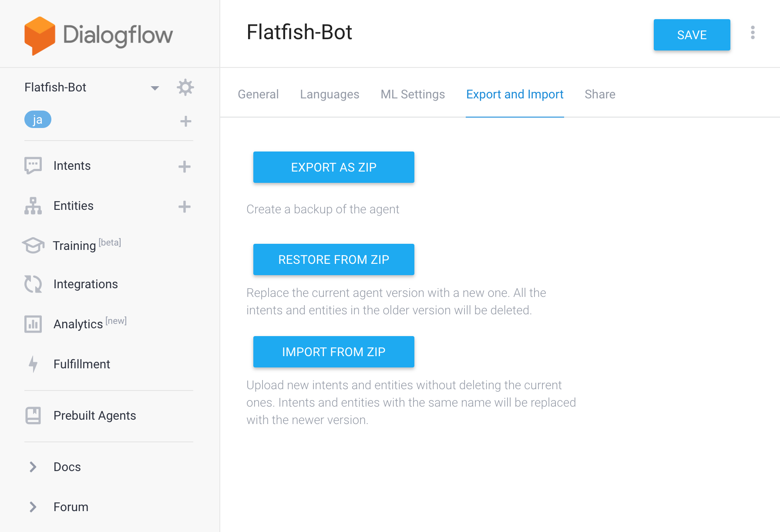Image resolution: width=780 pixels, height=532 pixels.
Task: Switch to the ML Settings tab
Action: (x=412, y=94)
